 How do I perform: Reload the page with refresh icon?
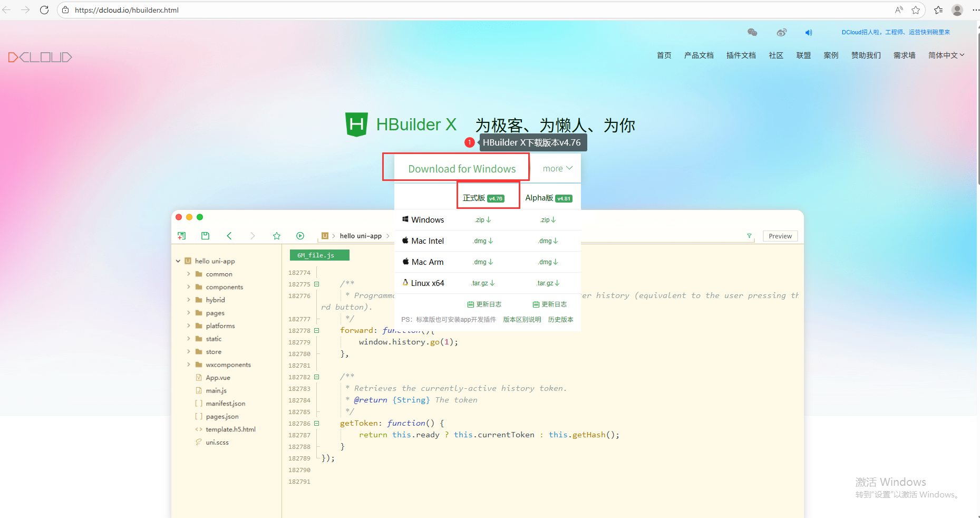click(x=44, y=10)
